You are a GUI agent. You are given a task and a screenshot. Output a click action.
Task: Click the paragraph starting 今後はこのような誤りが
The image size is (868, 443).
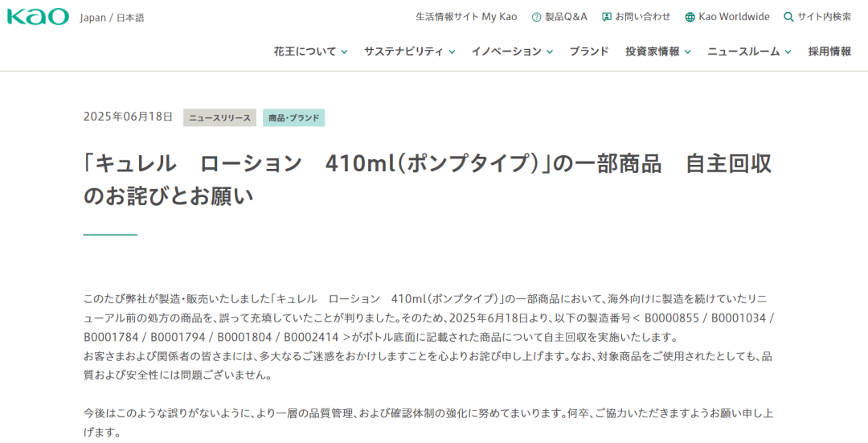[428, 423]
